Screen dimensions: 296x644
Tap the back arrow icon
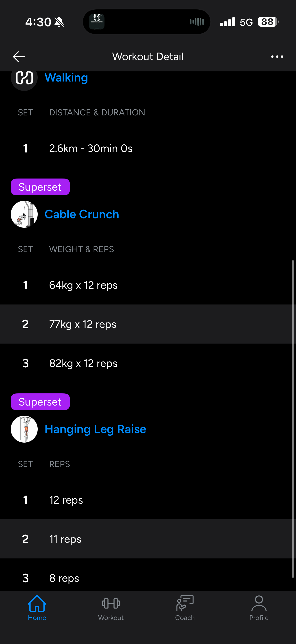19,57
